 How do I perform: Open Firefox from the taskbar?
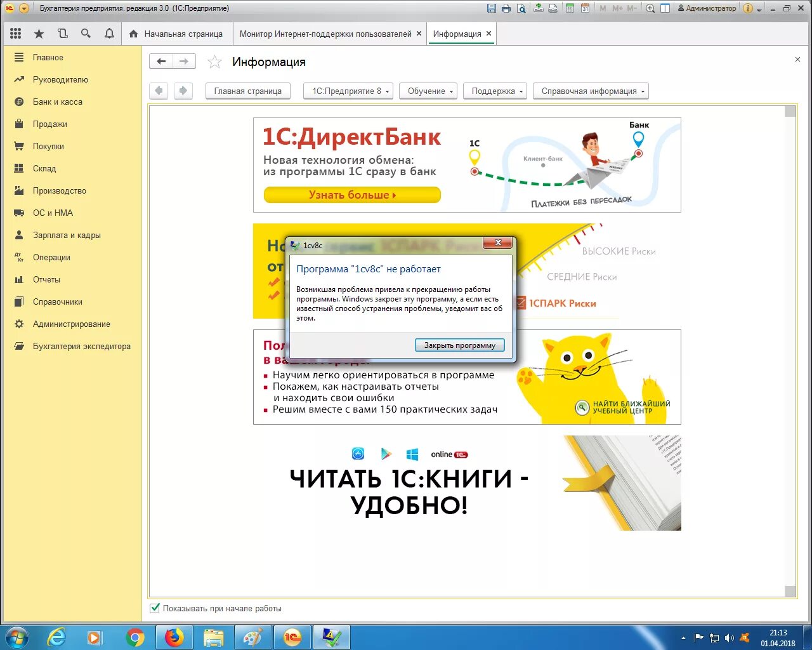(x=174, y=637)
